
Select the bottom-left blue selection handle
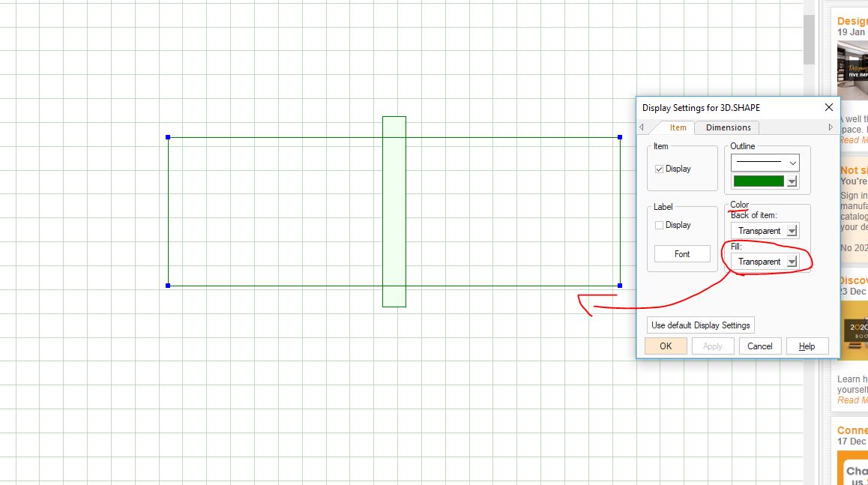168,286
